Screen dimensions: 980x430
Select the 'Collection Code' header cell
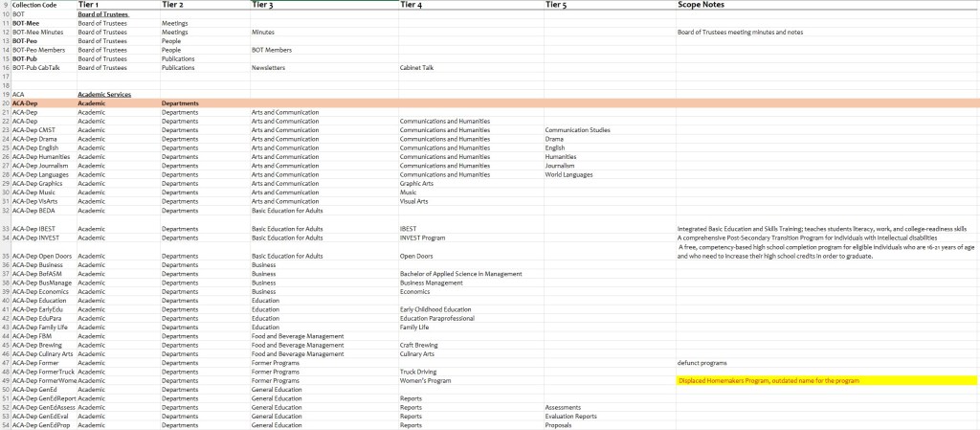(x=34, y=5)
